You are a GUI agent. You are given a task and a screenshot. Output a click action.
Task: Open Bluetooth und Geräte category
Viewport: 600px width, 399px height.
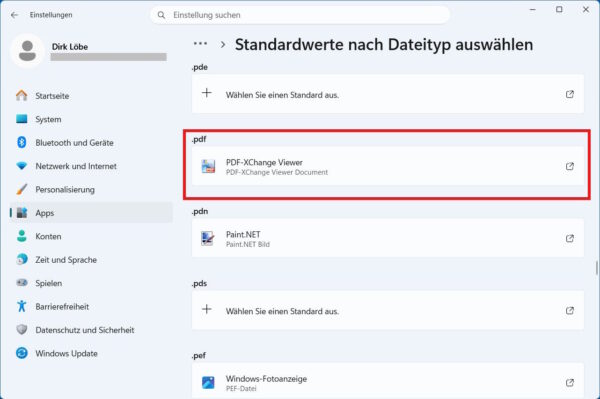(x=91, y=142)
